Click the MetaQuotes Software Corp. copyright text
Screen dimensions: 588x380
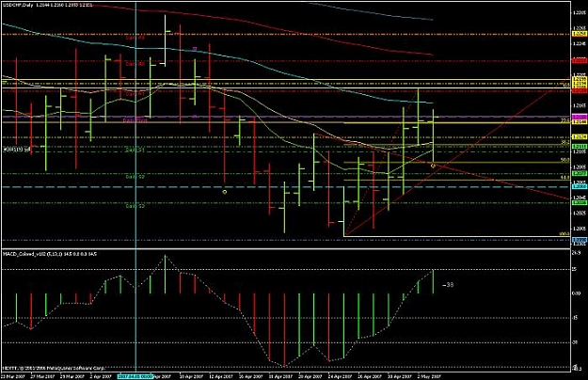click(55, 369)
